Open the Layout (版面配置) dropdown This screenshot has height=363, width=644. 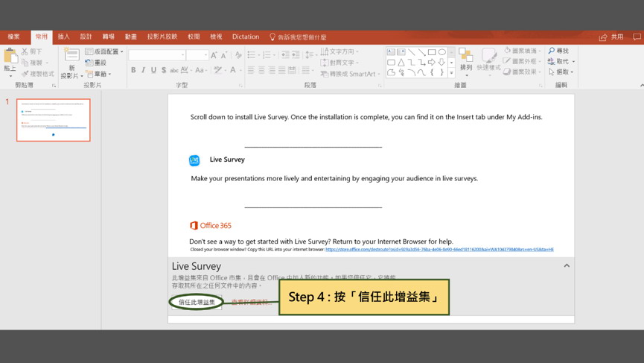[104, 51]
